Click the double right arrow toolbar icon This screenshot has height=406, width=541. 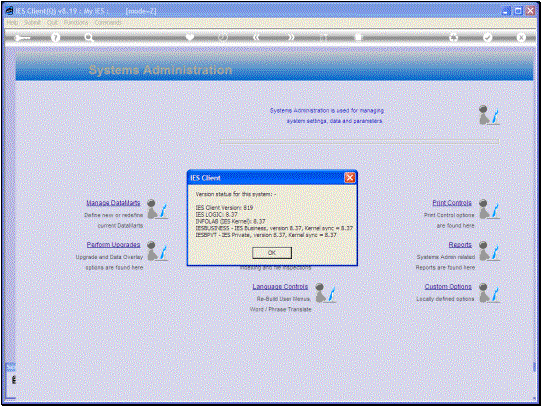click(x=291, y=37)
